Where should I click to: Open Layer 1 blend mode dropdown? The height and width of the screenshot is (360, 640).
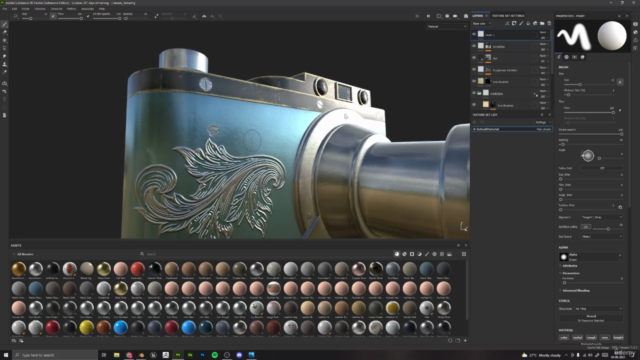[544, 32]
